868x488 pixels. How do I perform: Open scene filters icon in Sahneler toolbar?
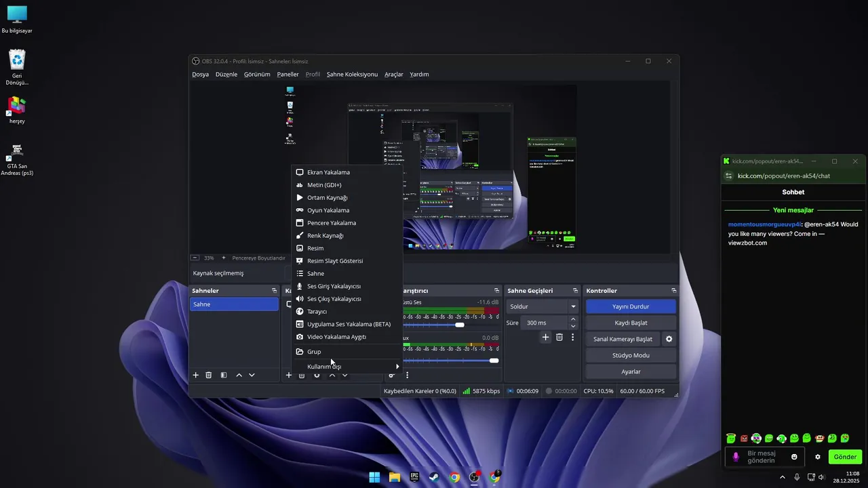[x=223, y=375]
